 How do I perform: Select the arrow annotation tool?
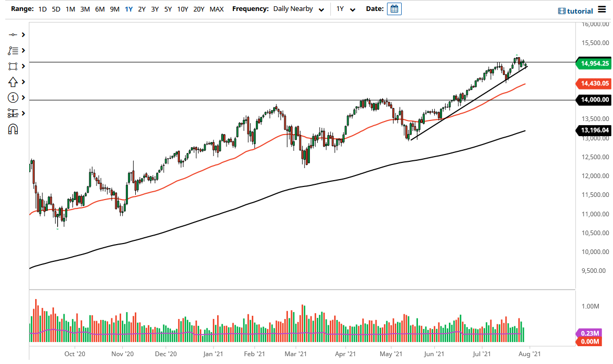13,82
